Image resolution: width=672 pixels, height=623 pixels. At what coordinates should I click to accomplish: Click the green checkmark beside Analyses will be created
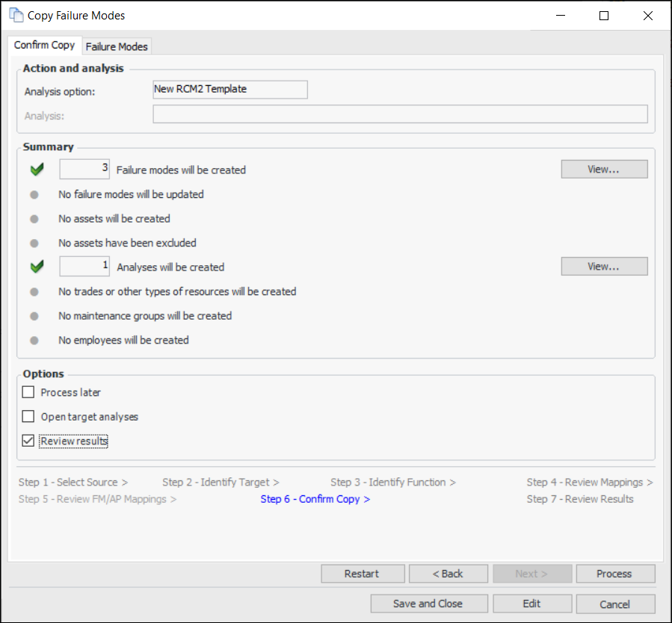pos(37,267)
